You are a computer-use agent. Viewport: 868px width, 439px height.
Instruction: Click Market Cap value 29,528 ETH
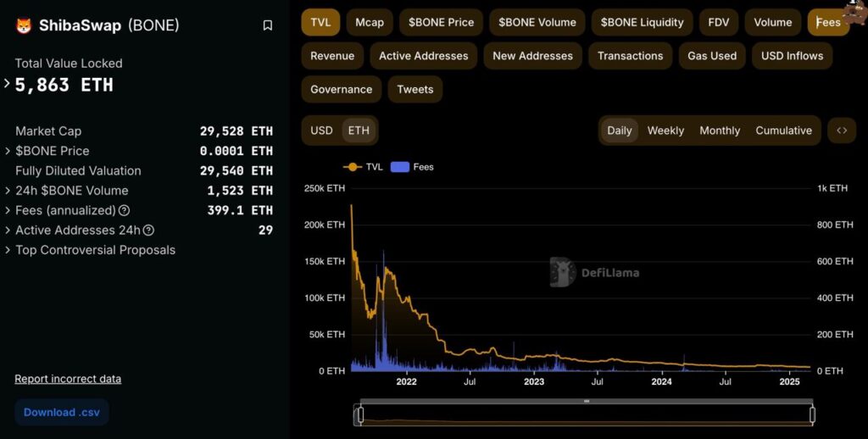(x=236, y=131)
